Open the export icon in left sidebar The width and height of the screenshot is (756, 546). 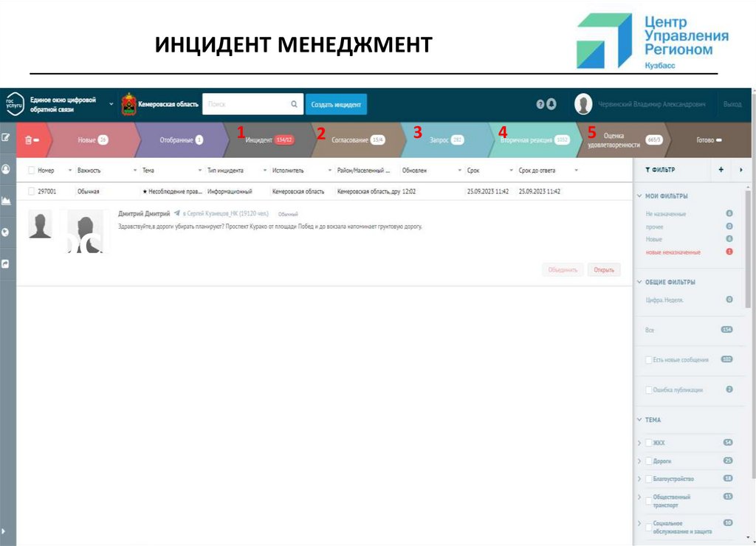click(6, 263)
